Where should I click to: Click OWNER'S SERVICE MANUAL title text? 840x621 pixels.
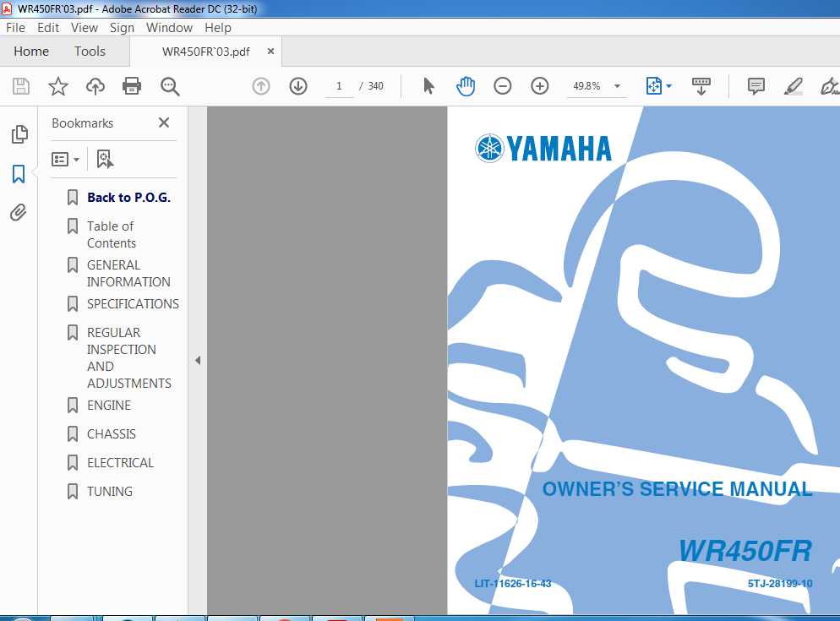coord(677,489)
